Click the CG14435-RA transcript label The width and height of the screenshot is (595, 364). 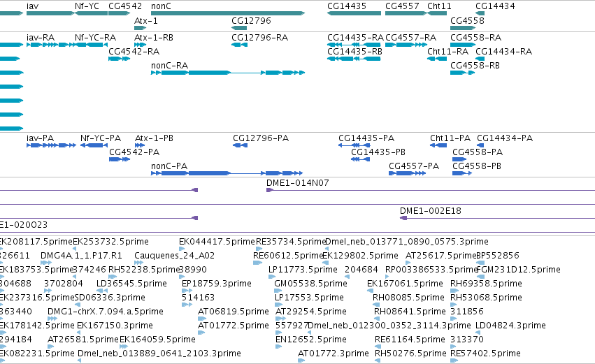coord(356,38)
